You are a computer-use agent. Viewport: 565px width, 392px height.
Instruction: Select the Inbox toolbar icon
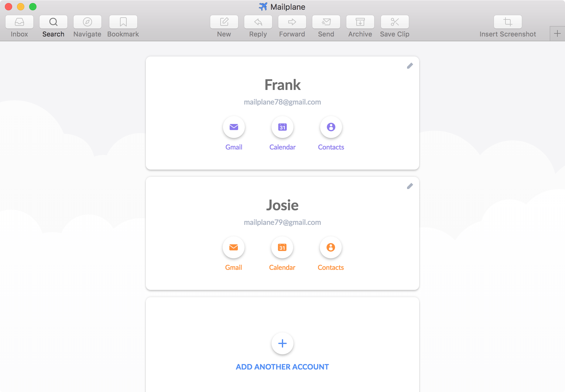[x=19, y=22]
